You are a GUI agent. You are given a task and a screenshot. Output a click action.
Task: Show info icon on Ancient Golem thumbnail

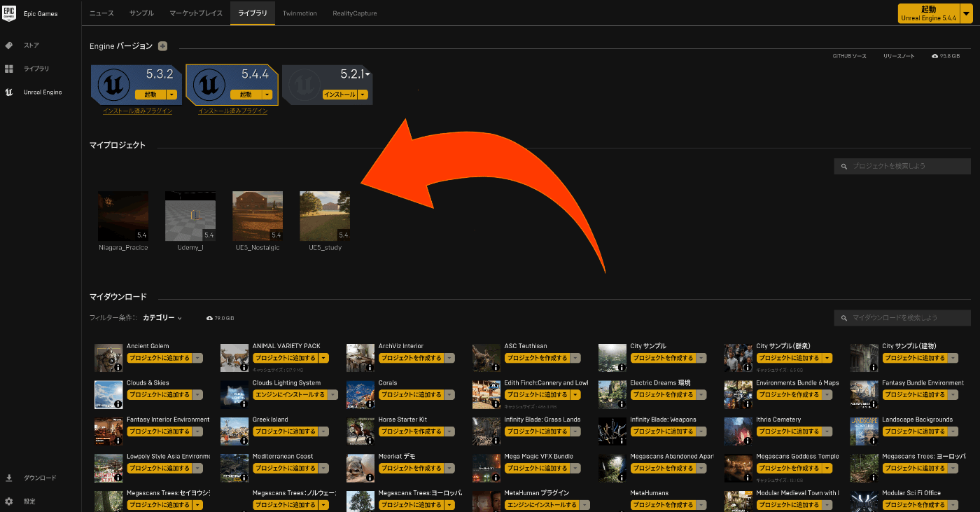point(118,367)
